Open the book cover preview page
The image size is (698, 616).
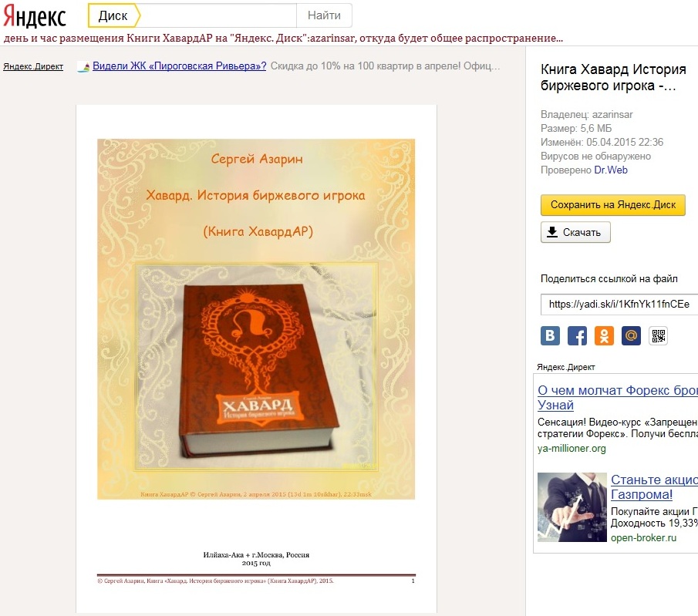(x=256, y=358)
